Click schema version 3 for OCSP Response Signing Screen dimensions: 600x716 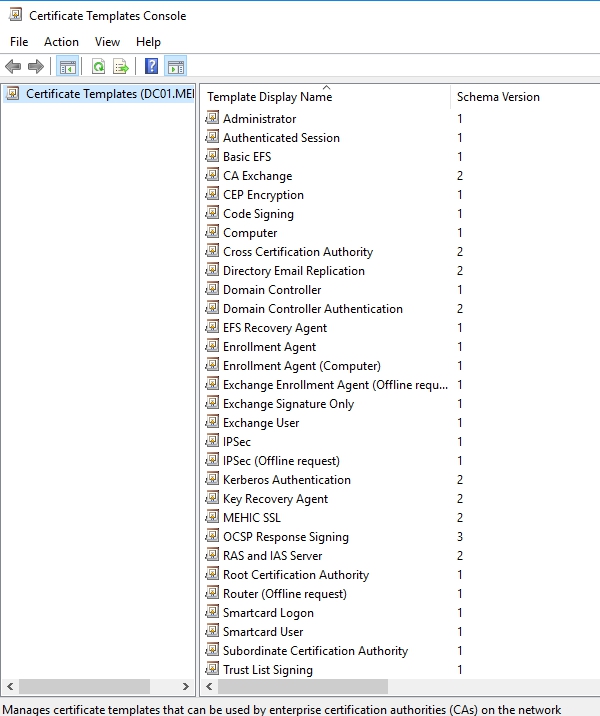[x=460, y=537]
